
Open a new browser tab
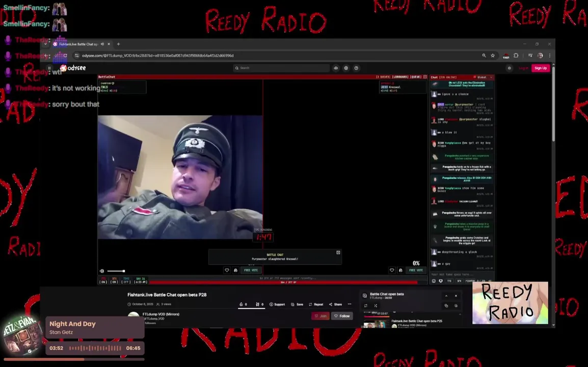tap(119, 44)
